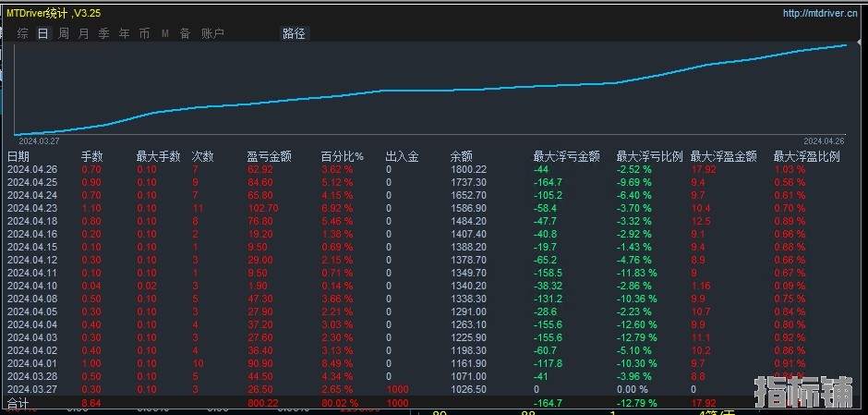Select the 2024.04.01 date row

click(32, 363)
